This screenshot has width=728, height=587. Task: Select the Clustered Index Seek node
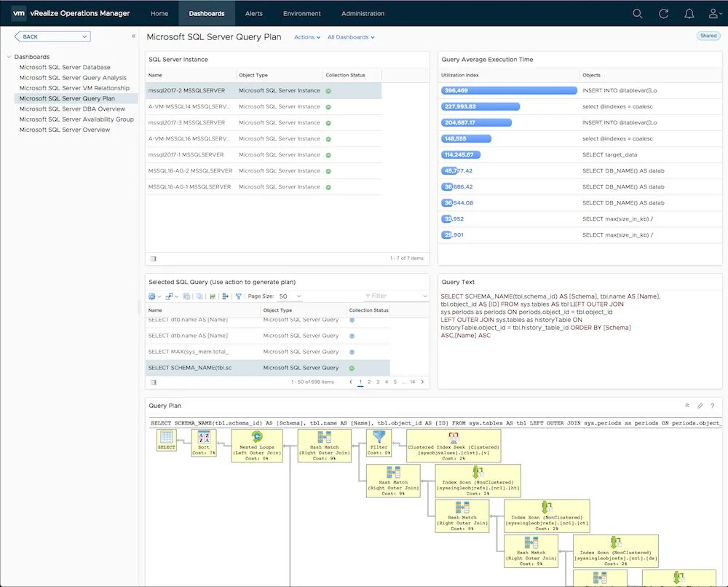(454, 446)
